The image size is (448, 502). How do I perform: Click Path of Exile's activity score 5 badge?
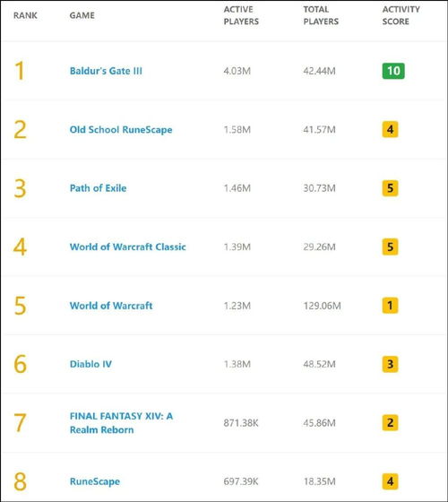tap(390, 188)
